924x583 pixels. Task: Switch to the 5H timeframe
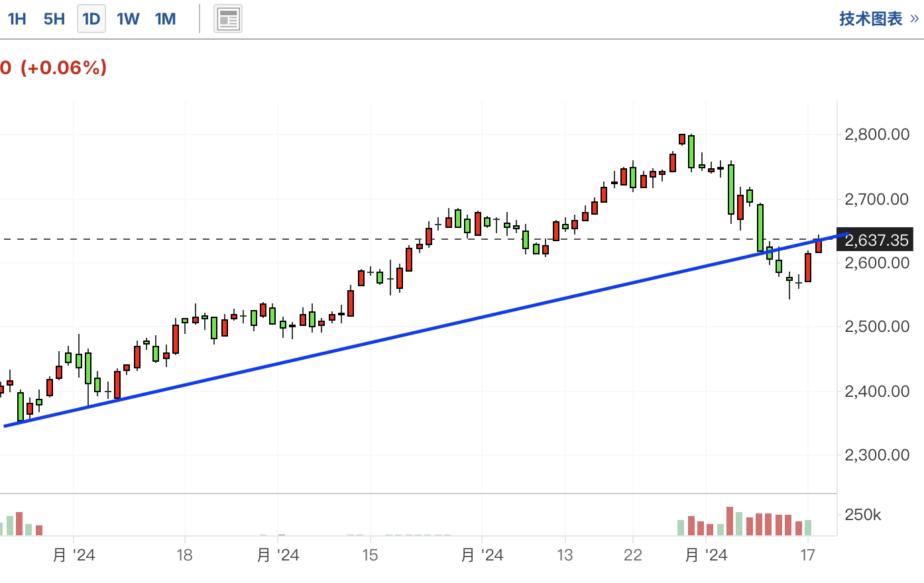coord(54,19)
